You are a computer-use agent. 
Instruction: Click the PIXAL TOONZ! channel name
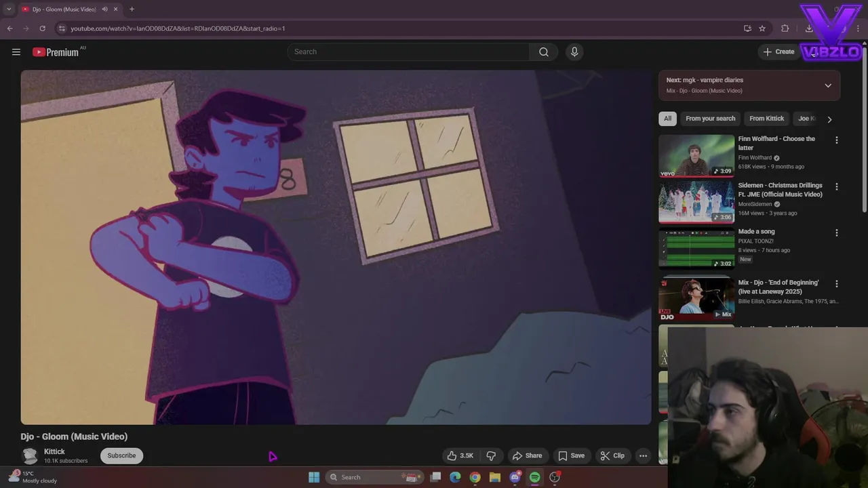coord(756,241)
